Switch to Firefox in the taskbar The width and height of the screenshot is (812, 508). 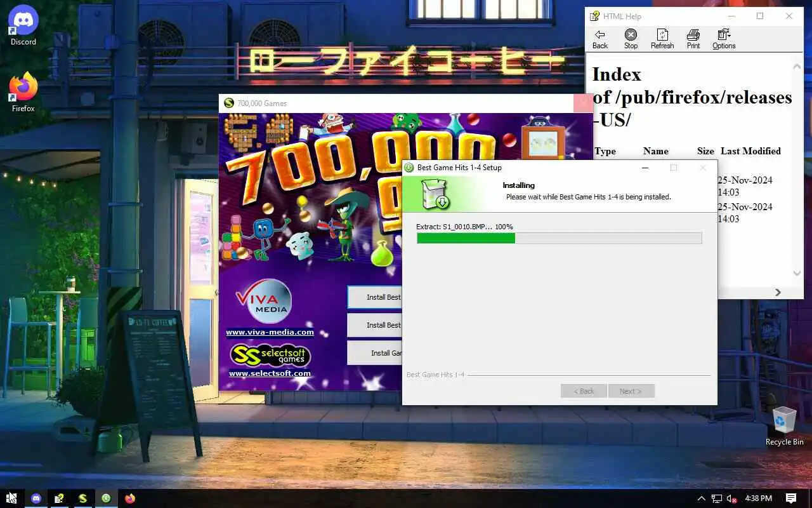(130, 498)
